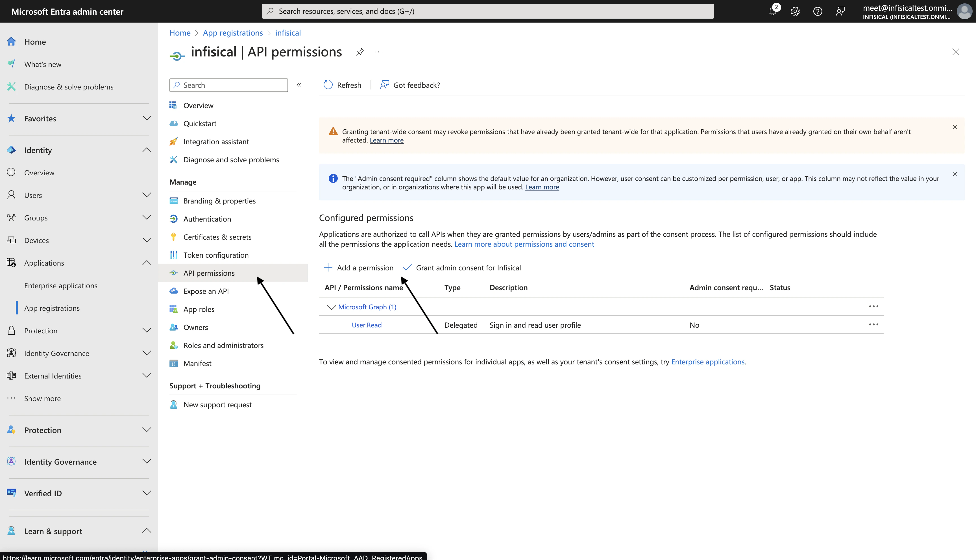Open the User.Read permission link

point(367,325)
